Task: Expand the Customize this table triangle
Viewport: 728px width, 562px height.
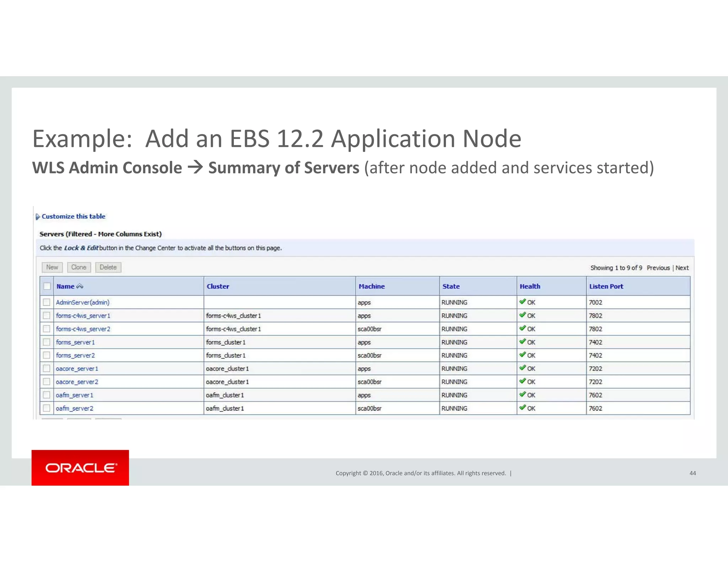Action: tap(38, 217)
